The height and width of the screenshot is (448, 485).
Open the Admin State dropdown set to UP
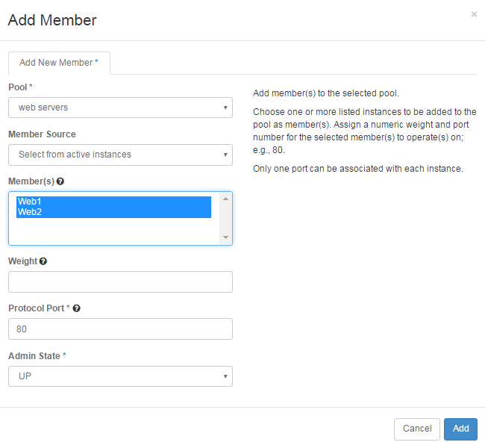coord(120,376)
